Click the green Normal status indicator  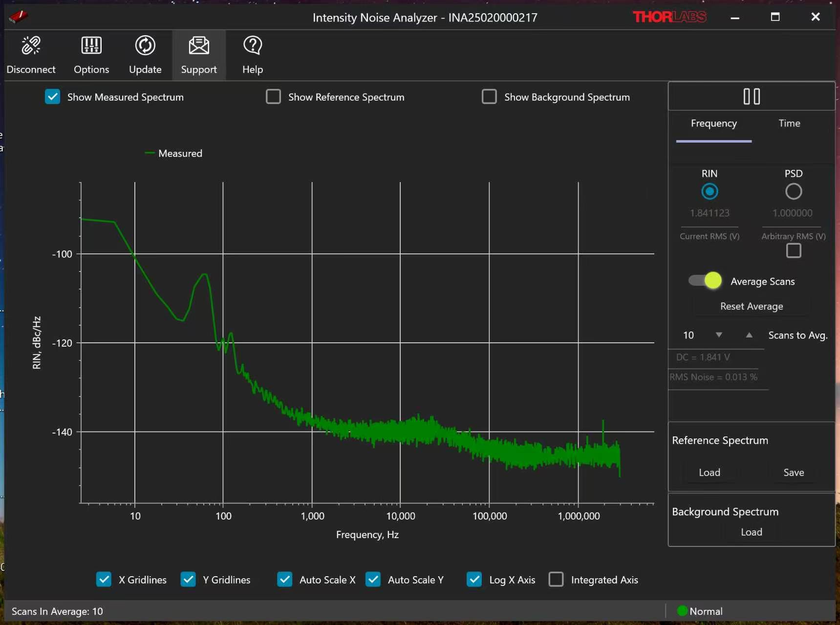pyautogui.click(x=683, y=611)
